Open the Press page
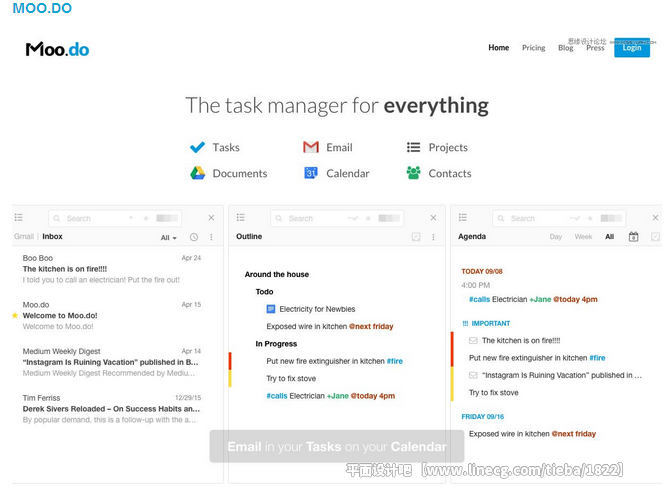The width and height of the screenshot is (664, 489). coord(595,48)
